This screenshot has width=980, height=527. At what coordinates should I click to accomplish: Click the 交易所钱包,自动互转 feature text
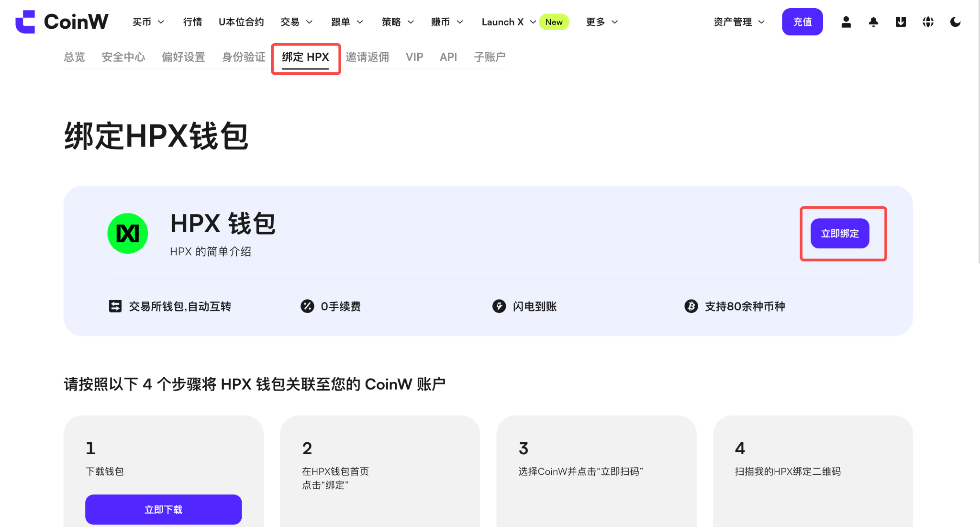click(180, 306)
